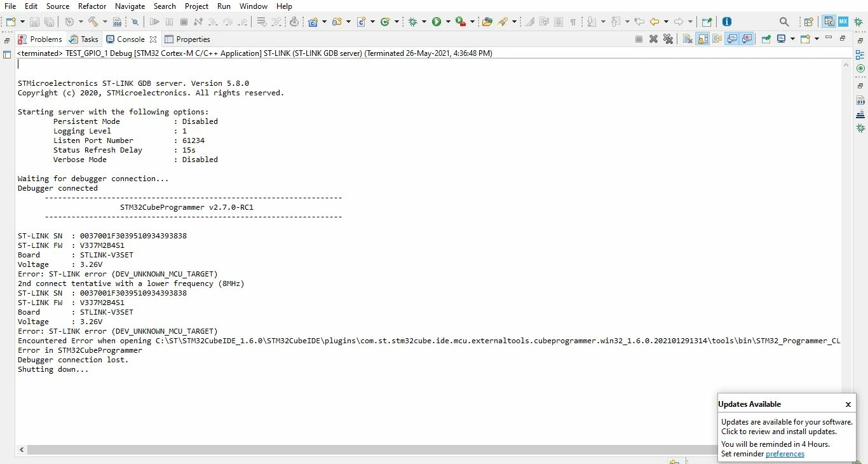
Task: Open the Back history dropdown arrow
Action: click(x=666, y=22)
